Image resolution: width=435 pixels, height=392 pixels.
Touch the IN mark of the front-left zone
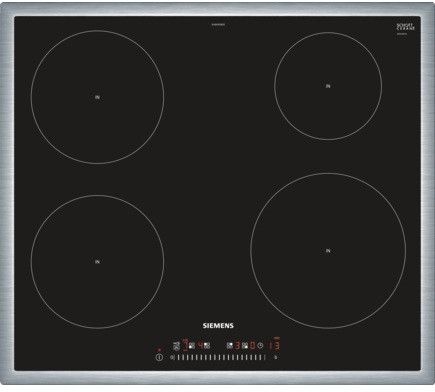pos(97,262)
